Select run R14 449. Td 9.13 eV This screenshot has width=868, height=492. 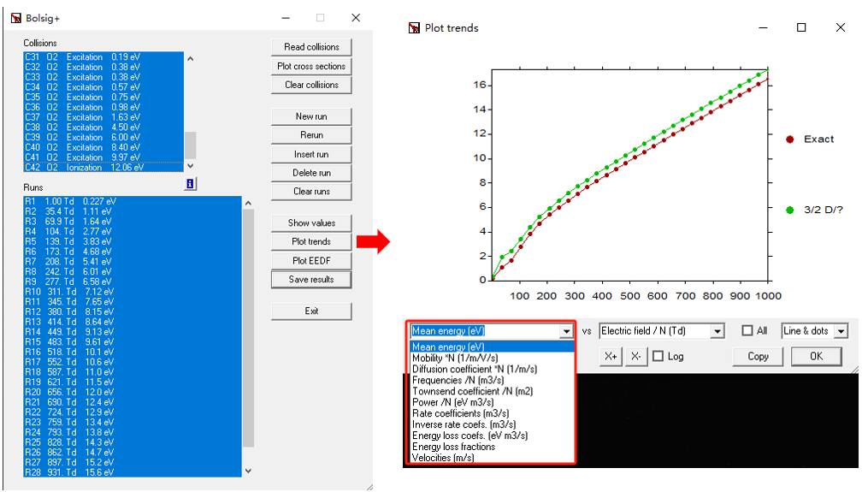tap(133, 332)
